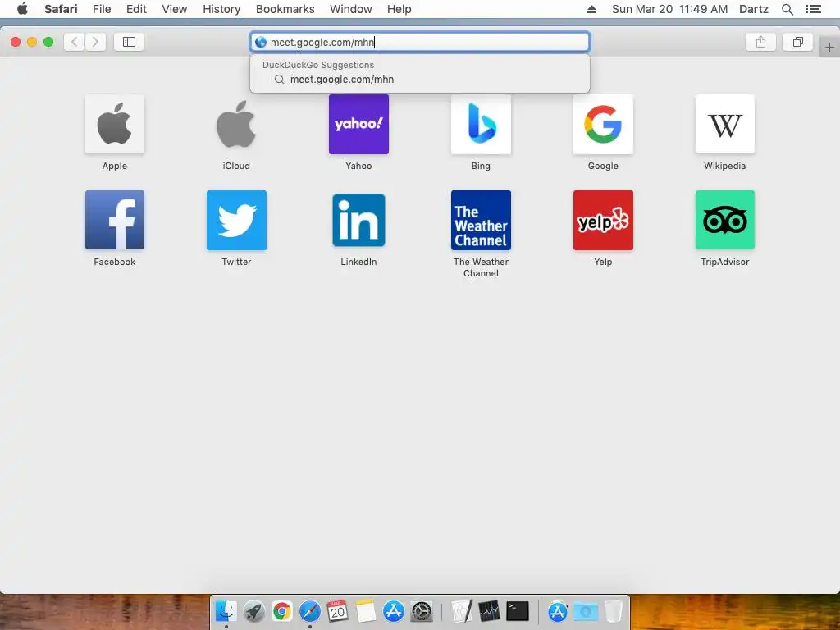Open the Trash in the Dock
This screenshot has height=630, width=840.
coord(614,611)
